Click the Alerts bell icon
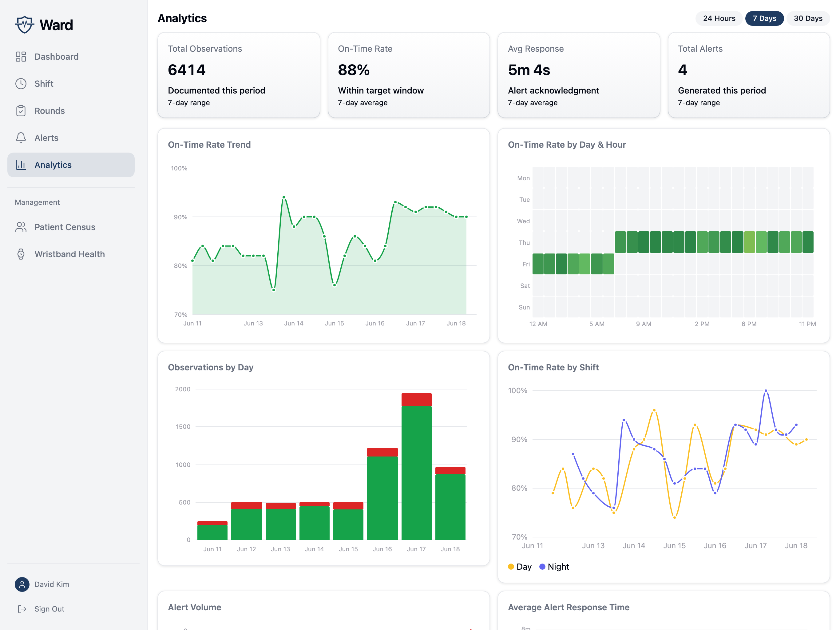This screenshot has width=840, height=630. (x=21, y=138)
